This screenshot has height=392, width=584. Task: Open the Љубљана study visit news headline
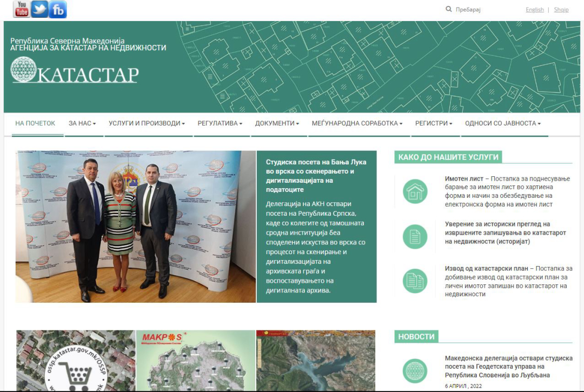508,366
